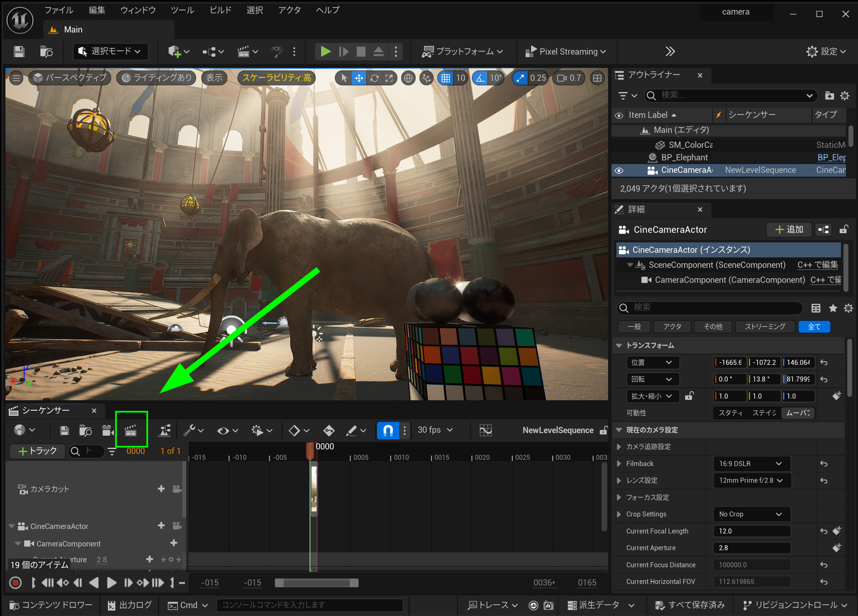Screen dimensions: 858x616
Task: Click the Sequencer curve editor icon
Action: 485,430
